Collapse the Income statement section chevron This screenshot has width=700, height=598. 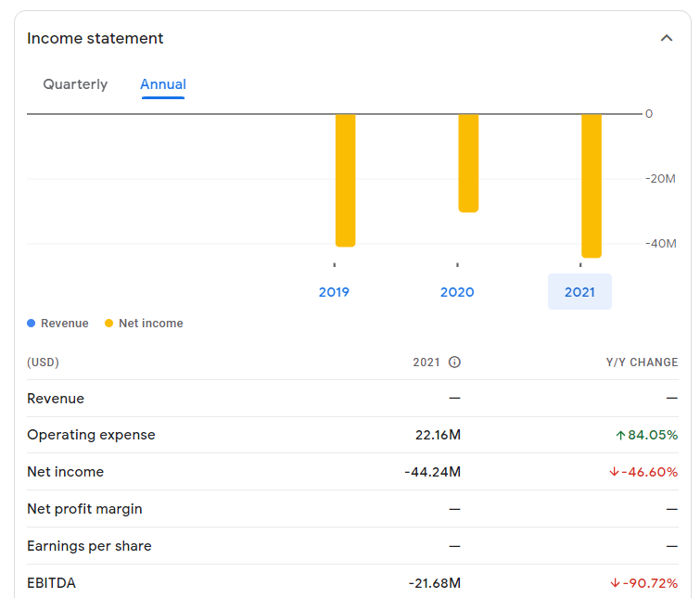coord(666,39)
